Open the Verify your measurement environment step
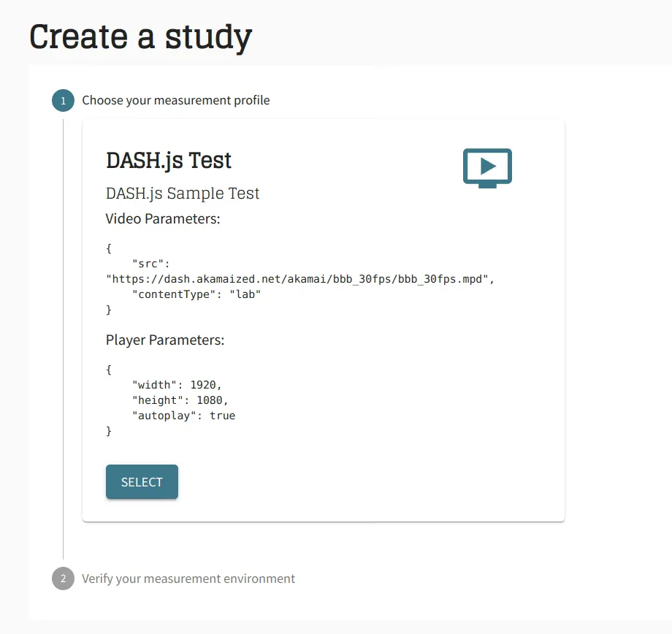 point(188,578)
